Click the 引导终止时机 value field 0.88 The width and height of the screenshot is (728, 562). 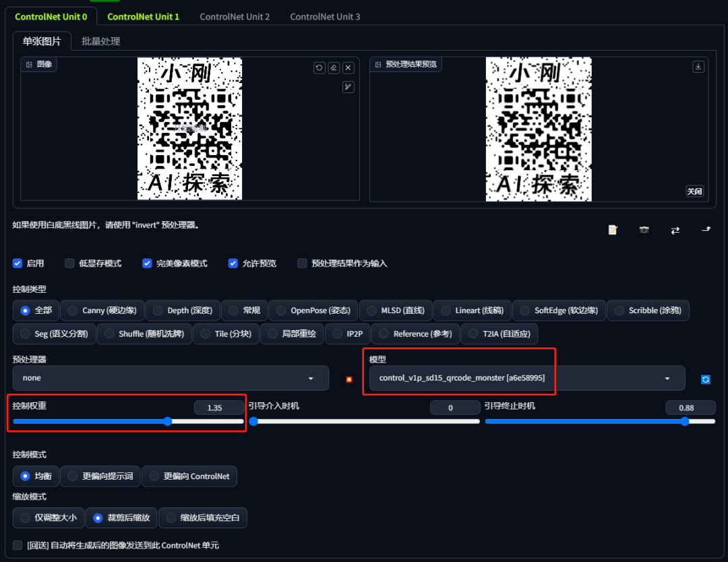(690, 408)
